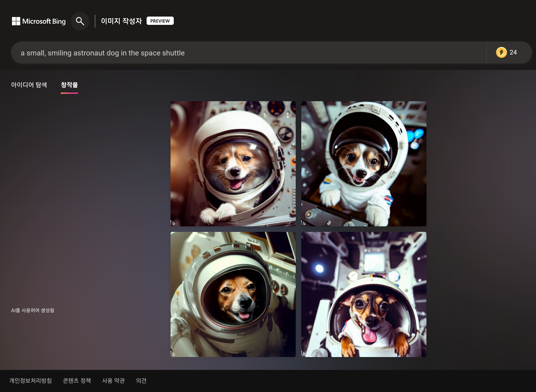Open the 콘텐츠 정책 link

coord(77,380)
